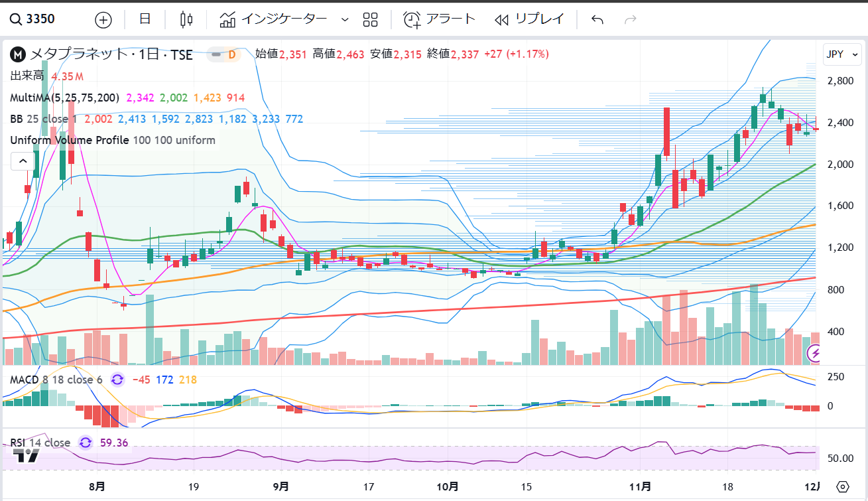
Task: Select the RSI 14 close legend
Action: click(40, 443)
